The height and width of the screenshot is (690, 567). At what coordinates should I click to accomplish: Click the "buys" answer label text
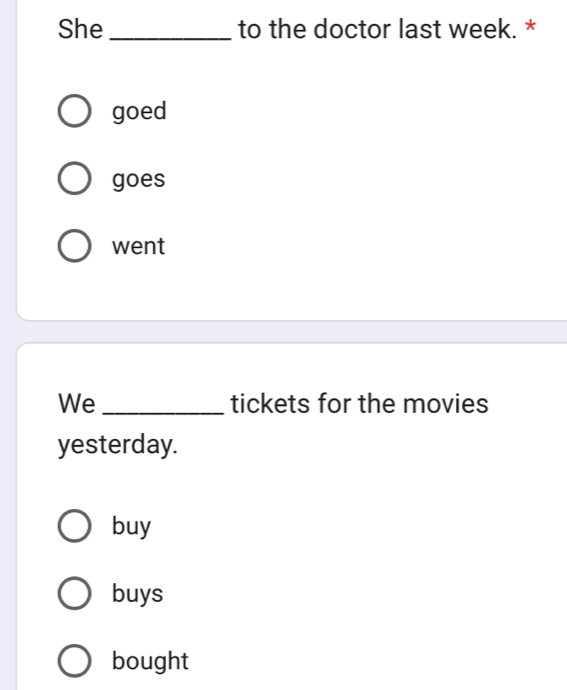tap(137, 594)
